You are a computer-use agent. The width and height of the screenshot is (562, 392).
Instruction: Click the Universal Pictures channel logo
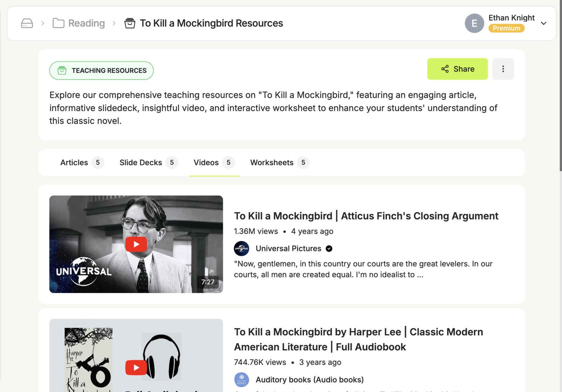click(x=242, y=248)
